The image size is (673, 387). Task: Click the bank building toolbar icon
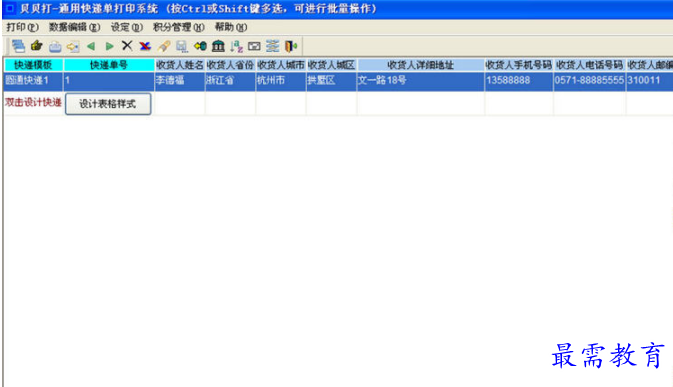click(218, 45)
